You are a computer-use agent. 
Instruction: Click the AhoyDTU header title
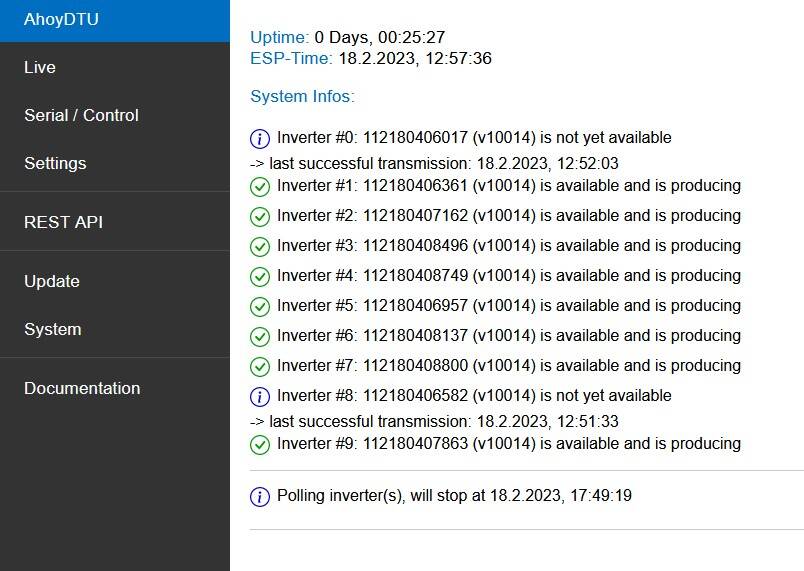point(62,19)
